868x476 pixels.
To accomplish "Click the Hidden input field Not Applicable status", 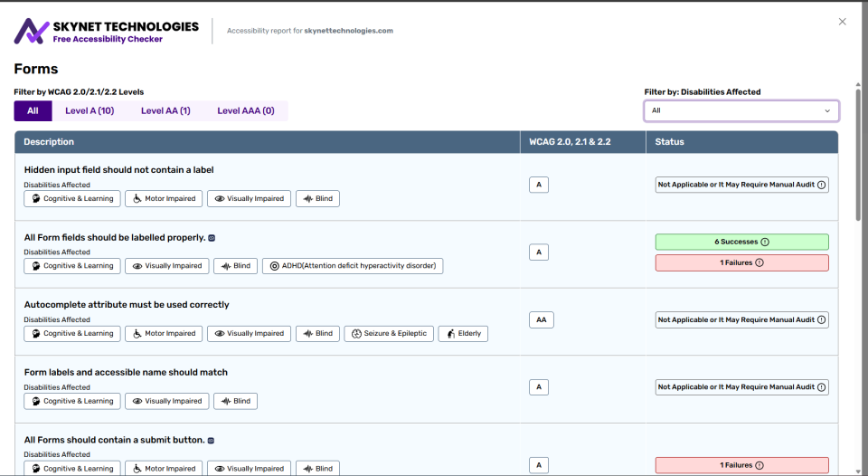I will [741, 186].
